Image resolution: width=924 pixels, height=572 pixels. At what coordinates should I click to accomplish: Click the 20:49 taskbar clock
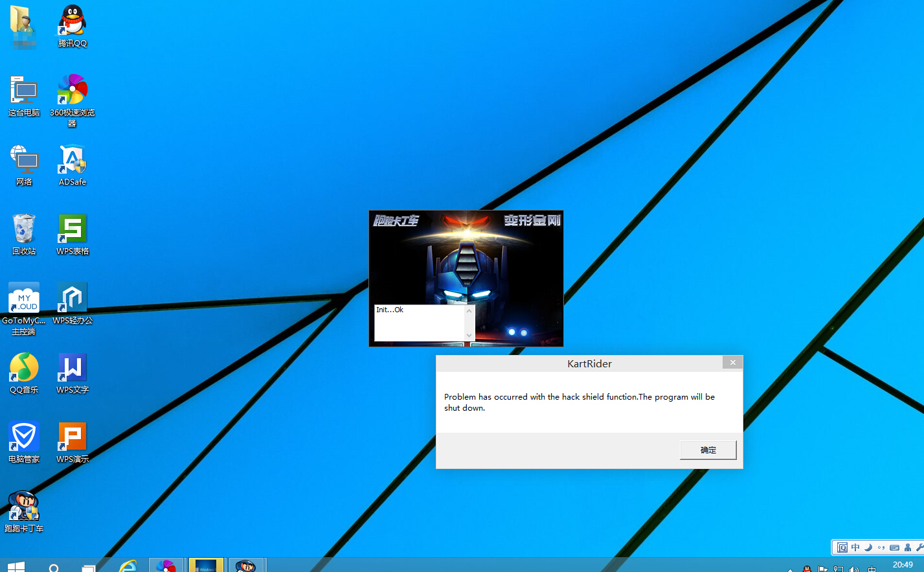[903, 565]
